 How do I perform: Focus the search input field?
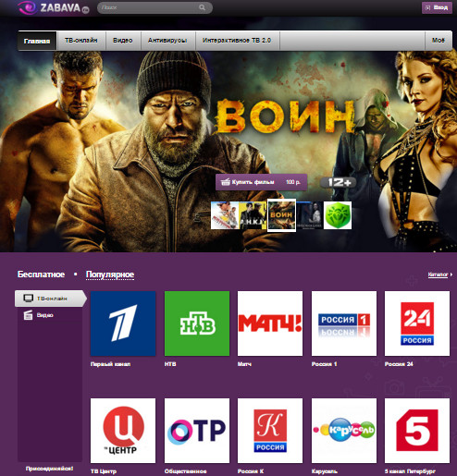tap(154, 7)
